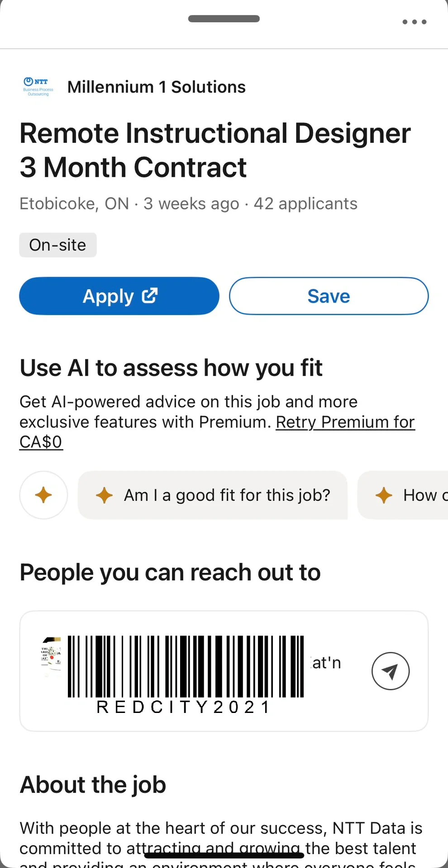The height and width of the screenshot is (868, 448).
Task: Click the send message paper-plane icon
Action: tap(391, 671)
